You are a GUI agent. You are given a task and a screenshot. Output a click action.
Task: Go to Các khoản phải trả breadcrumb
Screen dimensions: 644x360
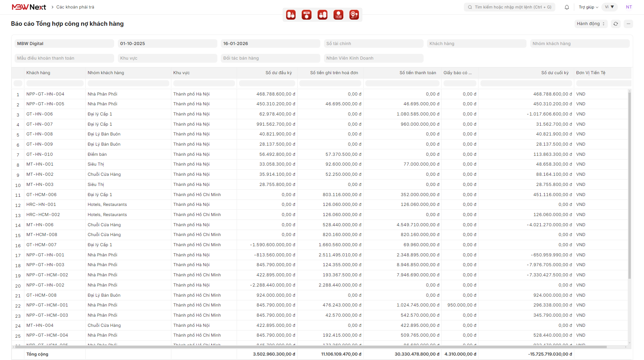point(75,7)
